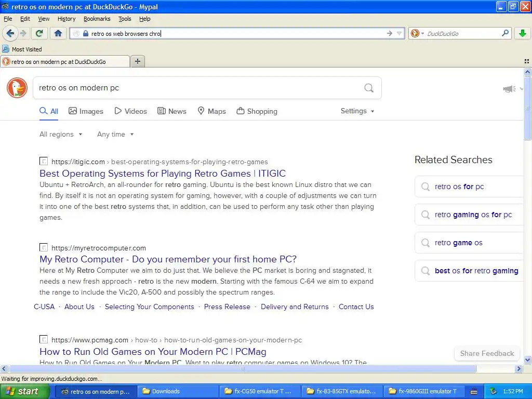Go back with the Back arrow button
The image size is (532, 399).
[10, 33]
